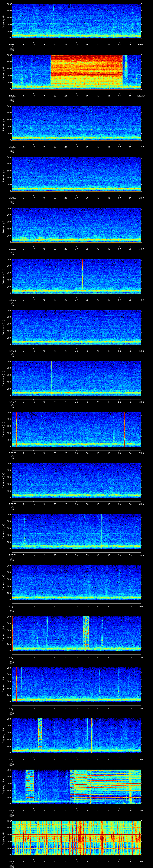This screenshot has width=153, height=868.
Task: Select the '10:00' end time label
Action: coord(141,606)
